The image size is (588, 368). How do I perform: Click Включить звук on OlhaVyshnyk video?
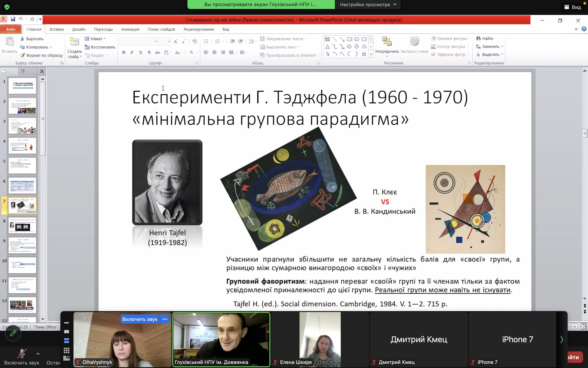140,319
